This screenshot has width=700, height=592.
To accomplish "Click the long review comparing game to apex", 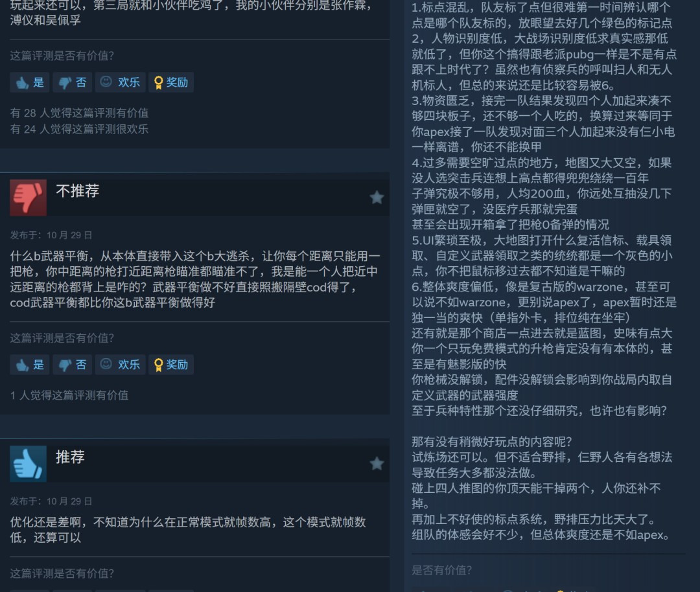I will (x=544, y=271).
